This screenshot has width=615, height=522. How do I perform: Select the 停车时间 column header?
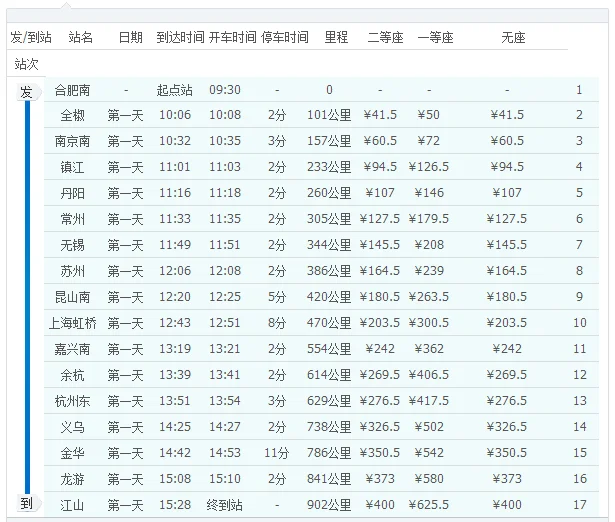[x=285, y=37]
